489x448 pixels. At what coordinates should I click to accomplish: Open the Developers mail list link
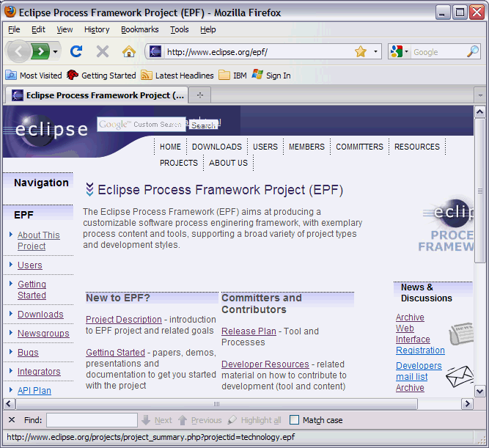(419, 371)
